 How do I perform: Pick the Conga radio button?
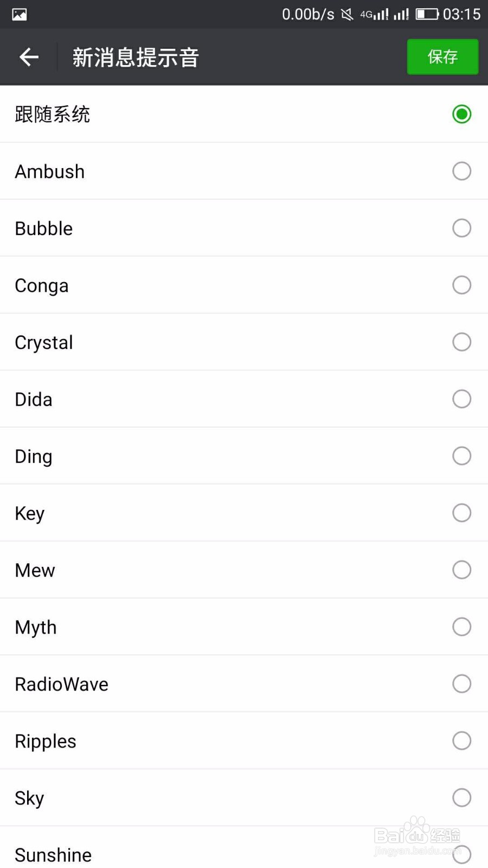coord(461,285)
